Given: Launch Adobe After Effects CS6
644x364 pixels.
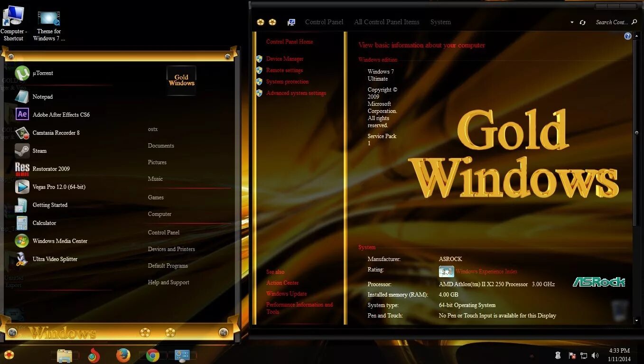Looking at the screenshot, I should [61, 114].
